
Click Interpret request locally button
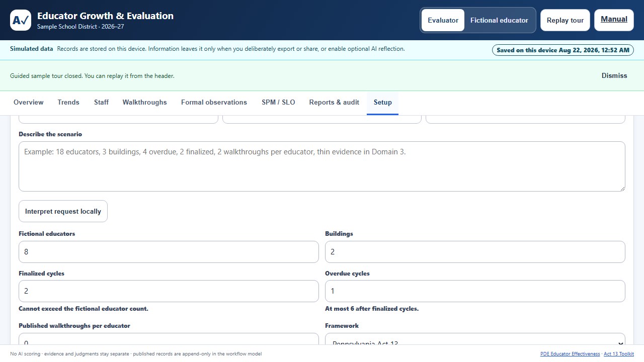point(63,212)
